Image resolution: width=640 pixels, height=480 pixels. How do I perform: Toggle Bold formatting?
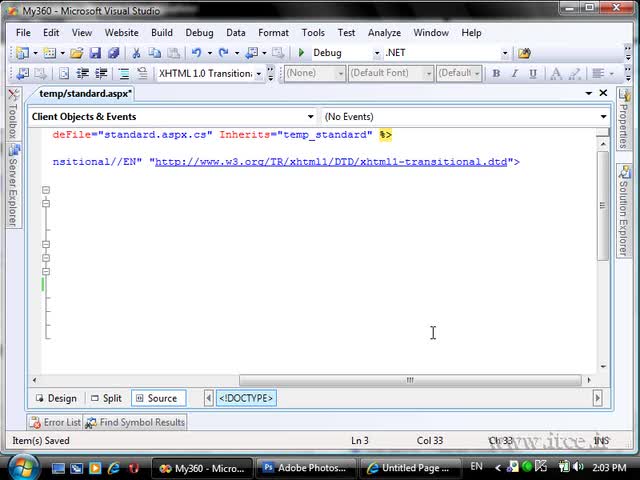(x=496, y=73)
